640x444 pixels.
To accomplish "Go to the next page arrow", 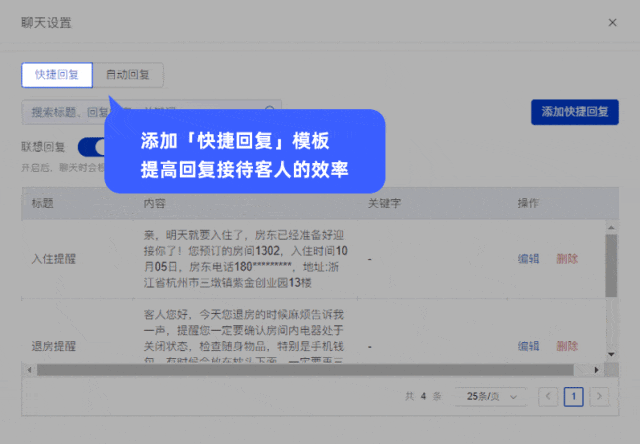I will click(599, 396).
